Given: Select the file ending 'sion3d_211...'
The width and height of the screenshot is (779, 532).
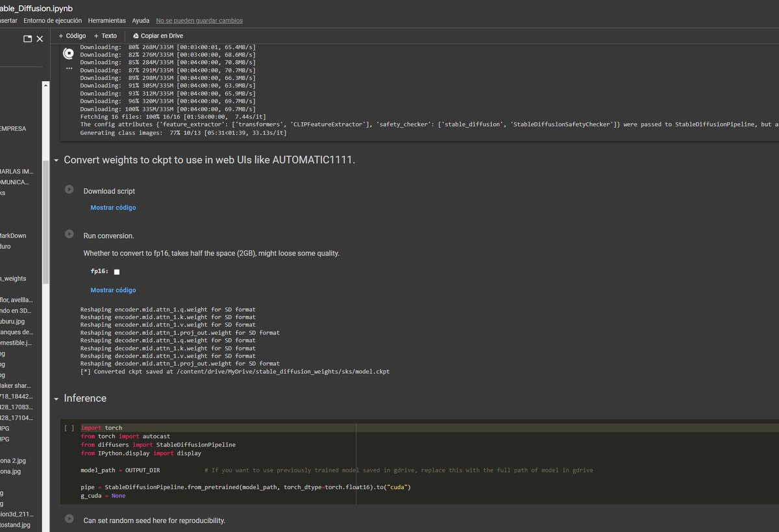Looking at the screenshot, I should tap(16, 514).
